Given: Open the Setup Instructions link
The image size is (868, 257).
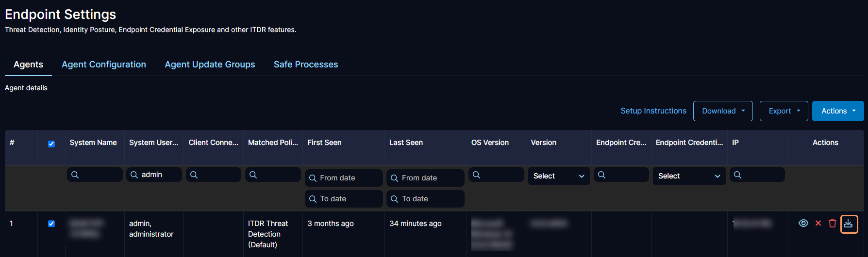Looking at the screenshot, I should pos(653,111).
